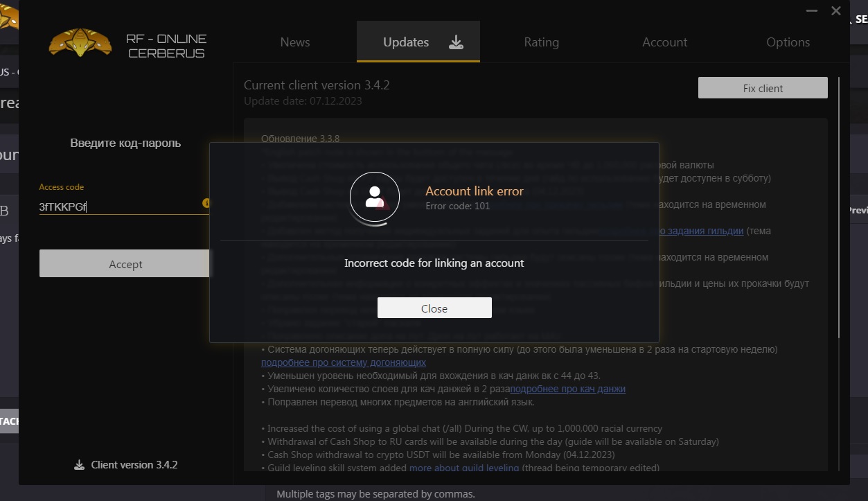
Task: Click the orange info icon beside Access code
Action: pyautogui.click(x=206, y=203)
